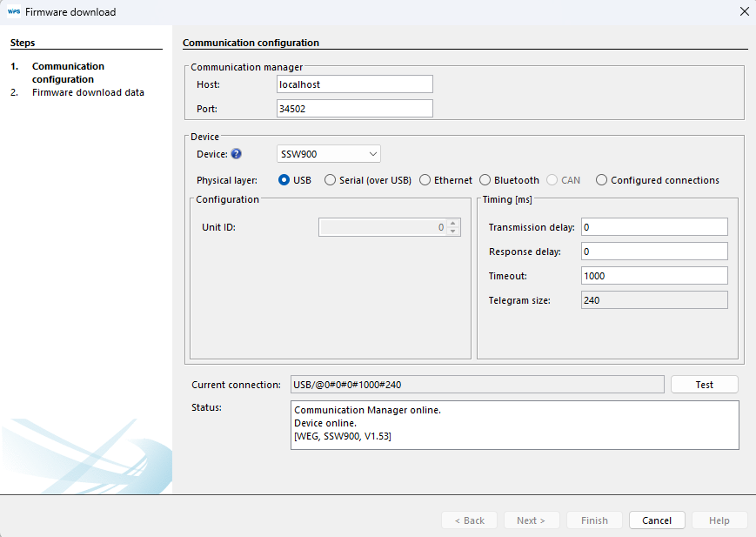Select the Bluetooth radio button
This screenshot has height=537, width=756.
[x=485, y=180]
